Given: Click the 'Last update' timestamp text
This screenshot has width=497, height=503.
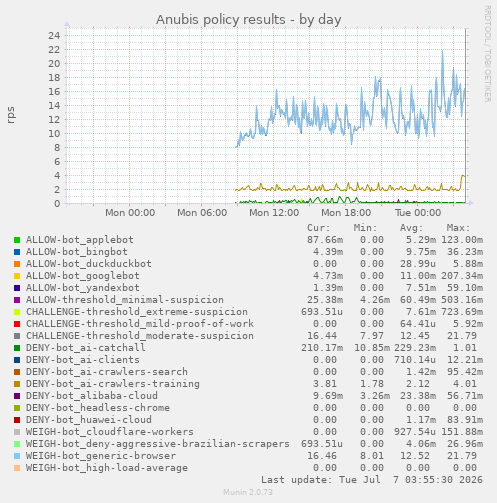Looking at the screenshot, I should pyautogui.click(x=372, y=480).
